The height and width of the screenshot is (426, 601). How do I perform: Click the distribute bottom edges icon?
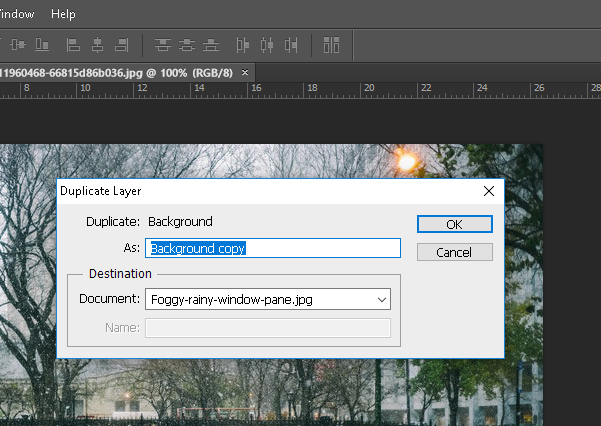(x=210, y=45)
